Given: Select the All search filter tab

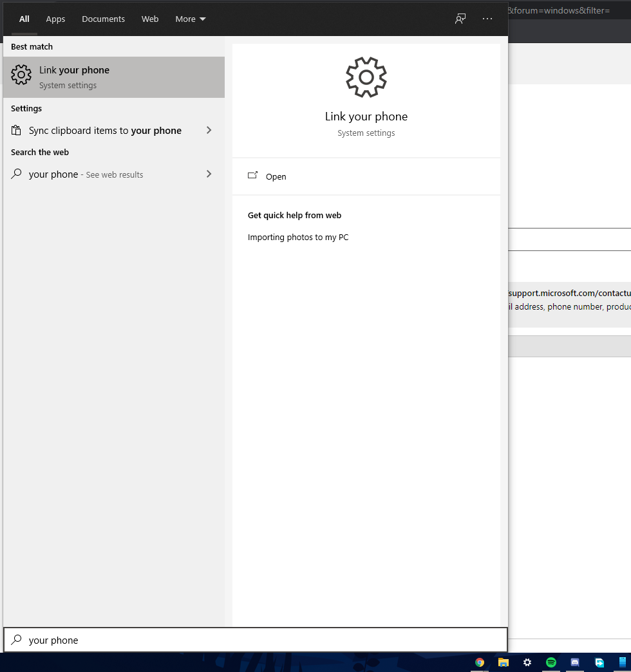Looking at the screenshot, I should point(24,19).
